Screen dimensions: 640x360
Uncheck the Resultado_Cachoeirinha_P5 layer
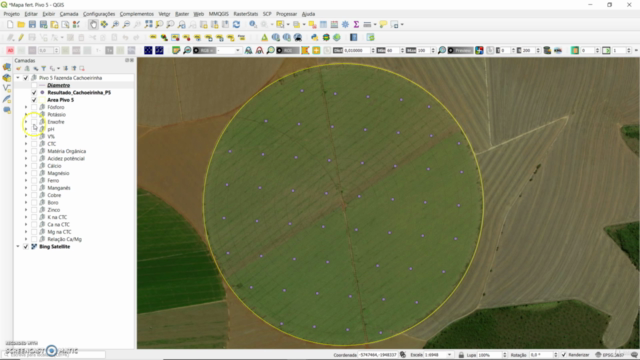(x=34, y=93)
